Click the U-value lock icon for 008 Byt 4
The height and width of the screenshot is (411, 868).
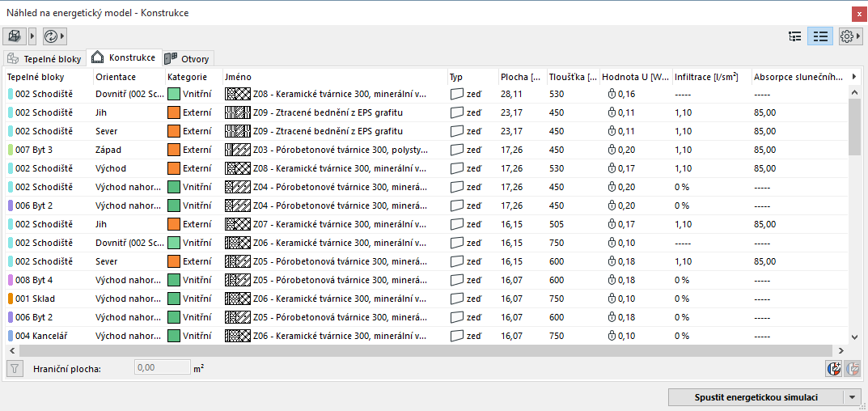pos(612,280)
